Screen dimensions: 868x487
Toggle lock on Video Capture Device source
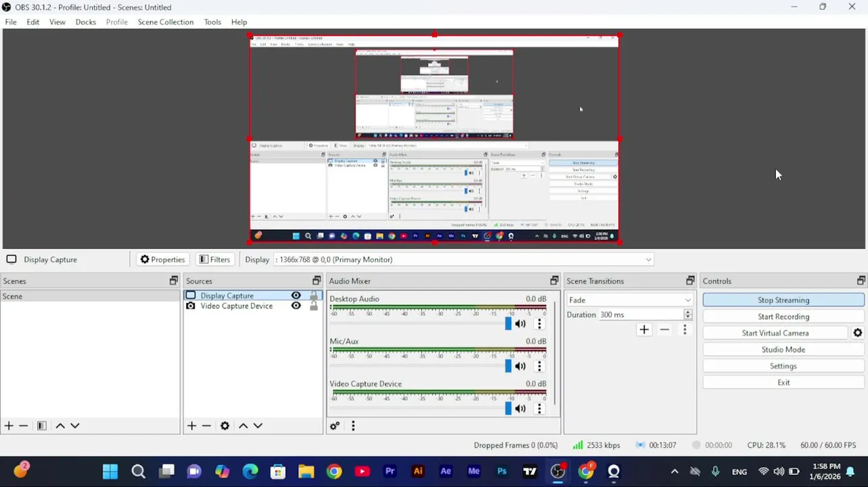click(314, 306)
